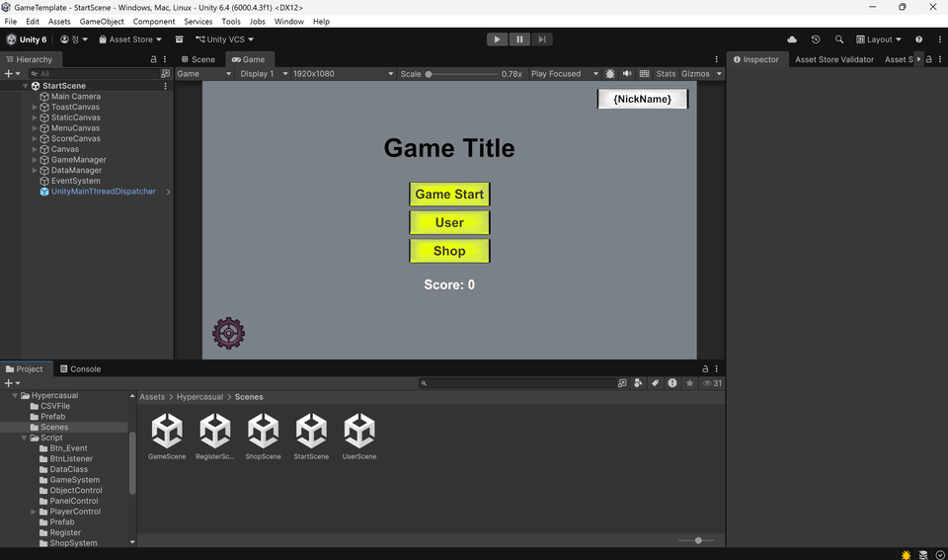Click the Package Manager icon beside Asset Store

coord(179,40)
